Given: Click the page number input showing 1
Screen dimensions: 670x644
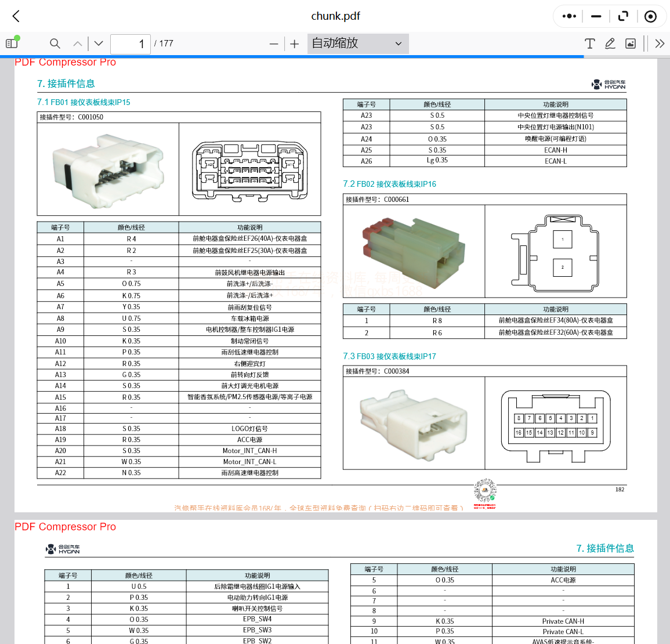Looking at the screenshot, I should (x=130, y=44).
